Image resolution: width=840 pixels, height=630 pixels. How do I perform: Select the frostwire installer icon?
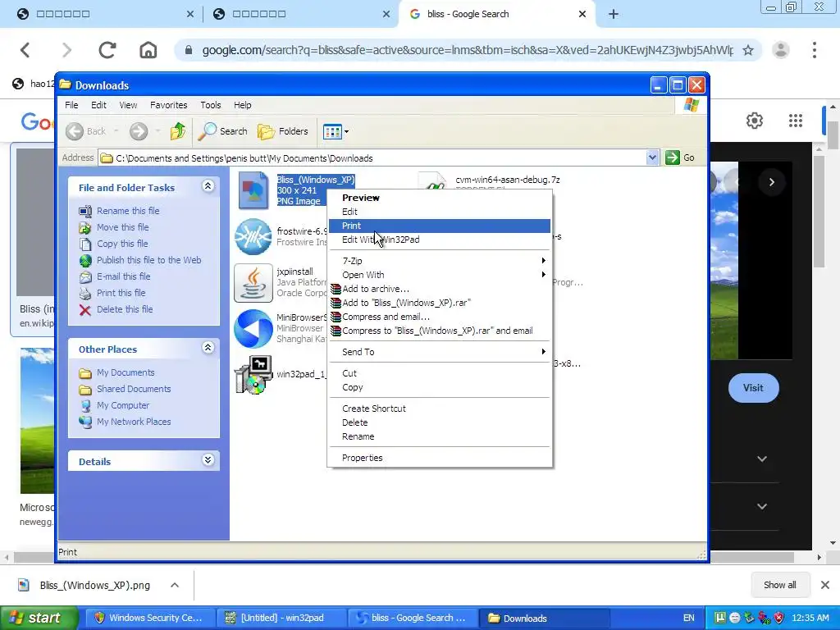[x=253, y=237]
